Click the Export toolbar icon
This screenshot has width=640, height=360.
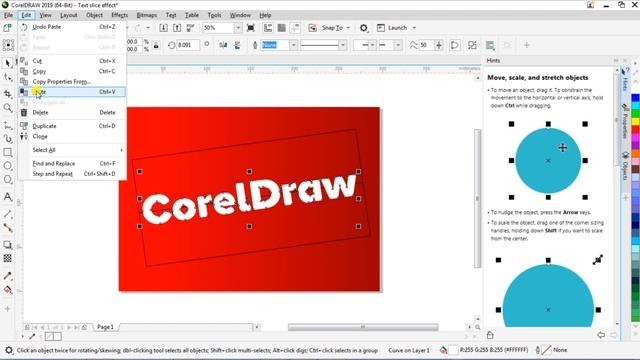177,28
